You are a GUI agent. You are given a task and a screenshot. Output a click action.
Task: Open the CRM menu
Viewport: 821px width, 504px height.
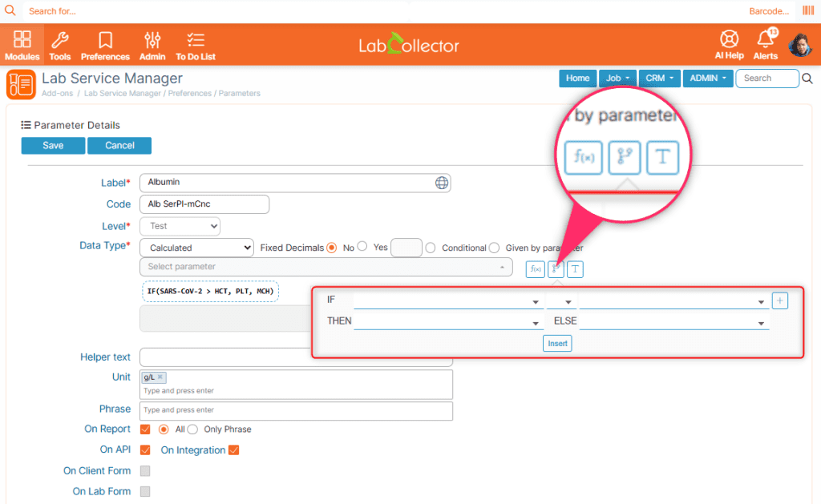point(659,78)
